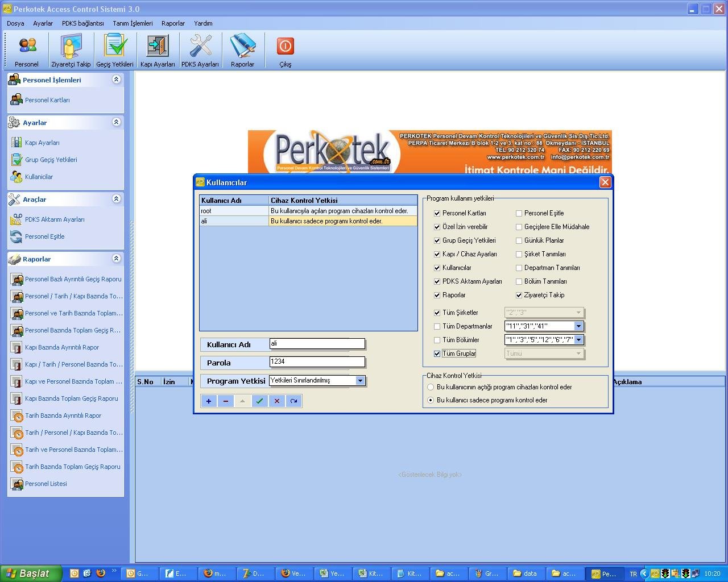Collapse the Raporlar sidebar section
728x582 pixels.
click(116, 259)
